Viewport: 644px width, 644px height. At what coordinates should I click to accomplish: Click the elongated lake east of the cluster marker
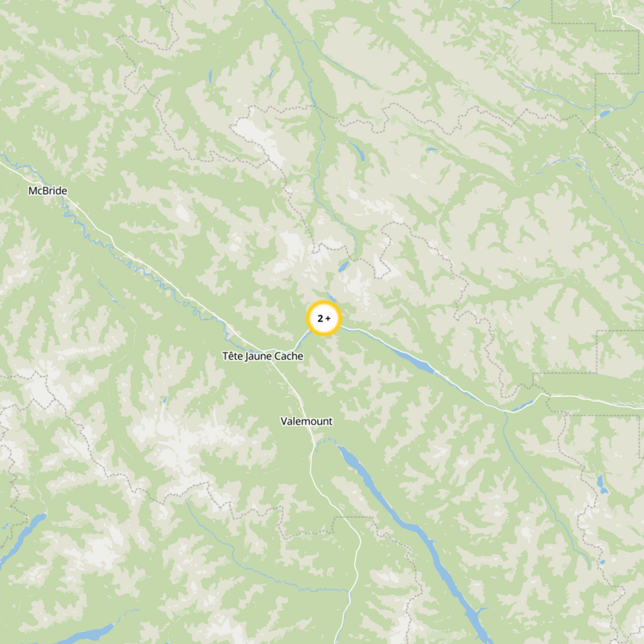tap(410, 359)
